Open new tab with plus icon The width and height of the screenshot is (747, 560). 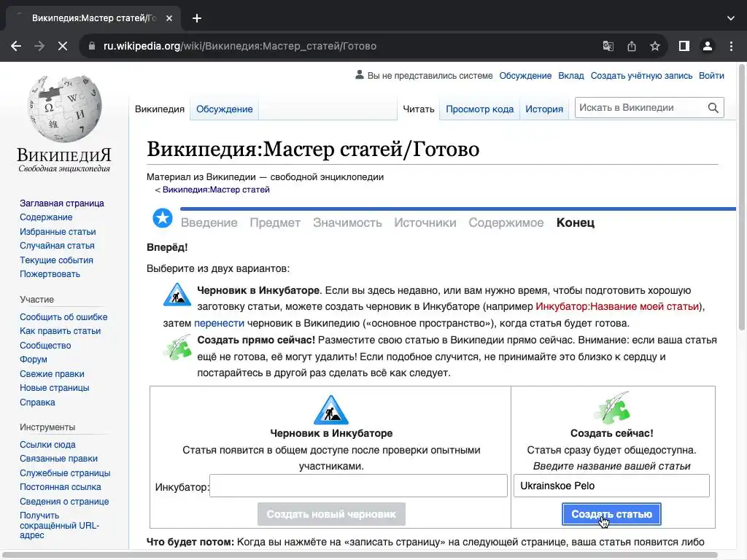(197, 18)
